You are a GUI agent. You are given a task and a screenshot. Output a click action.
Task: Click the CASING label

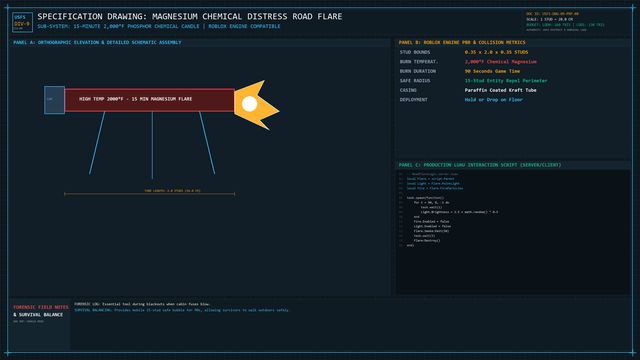pos(408,90)
